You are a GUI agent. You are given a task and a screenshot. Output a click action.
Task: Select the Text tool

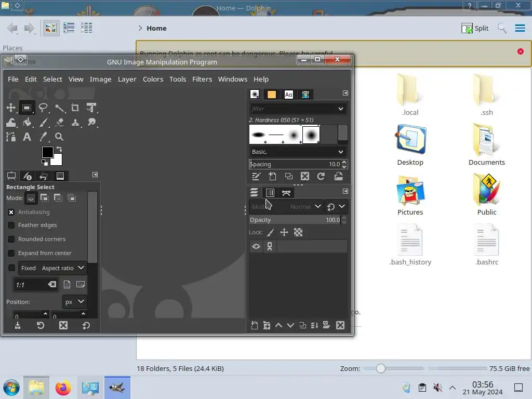coord(27,137)
